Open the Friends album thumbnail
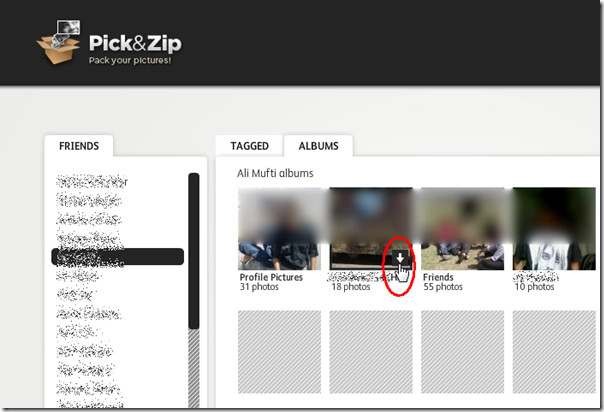 pos(462,228)
